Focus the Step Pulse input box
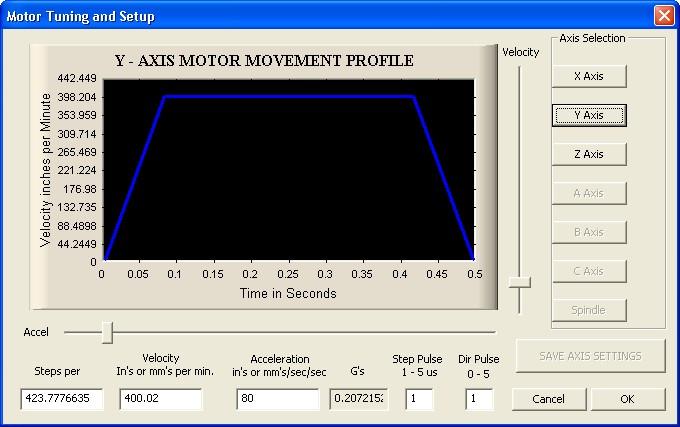Viewport: 680px width, 427px height. click(419, 400)
